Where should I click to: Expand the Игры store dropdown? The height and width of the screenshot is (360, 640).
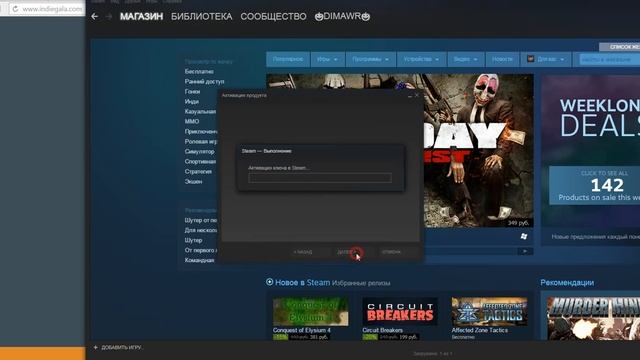coord(327,59)
